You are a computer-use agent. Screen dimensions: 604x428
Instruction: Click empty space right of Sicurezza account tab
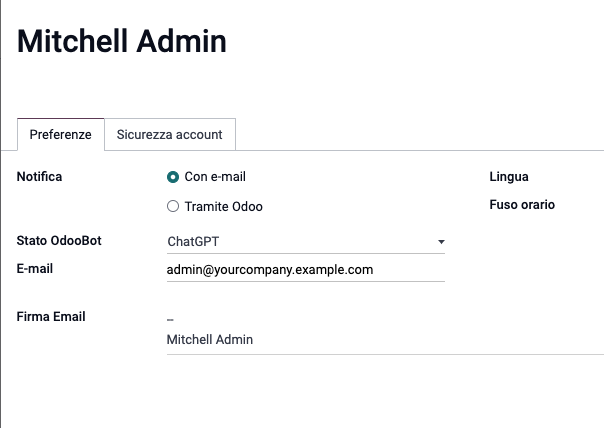pos(420,134)
